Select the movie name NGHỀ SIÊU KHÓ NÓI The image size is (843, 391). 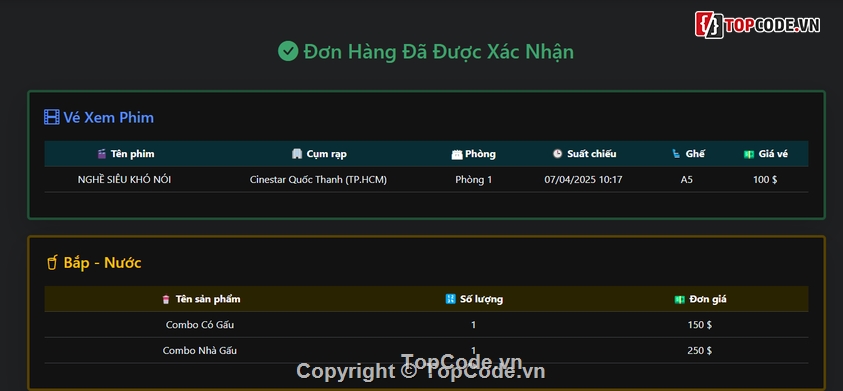tap(124, 180)
